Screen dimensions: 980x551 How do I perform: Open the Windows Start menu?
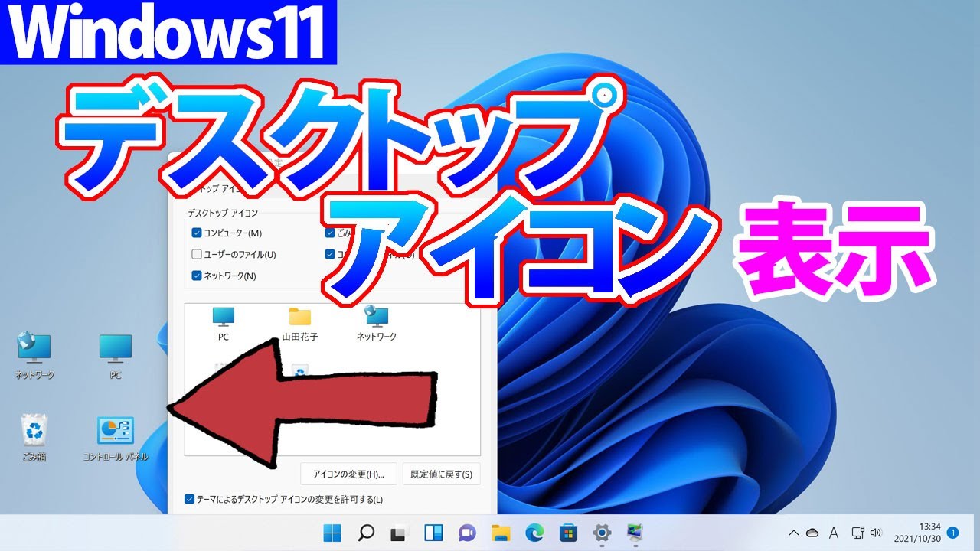[x=333, y=533]
